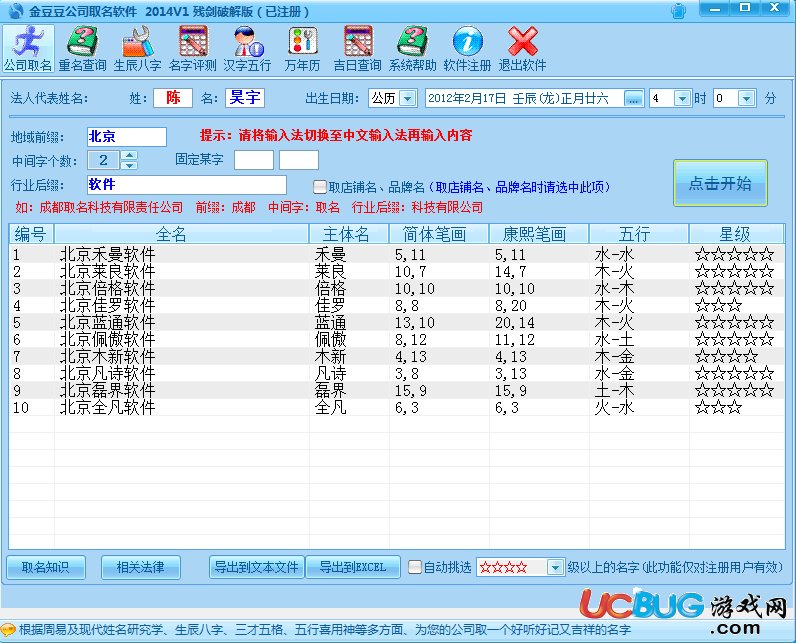
Task: Click the 取名知识 button
Action: (x=46, y=567)
